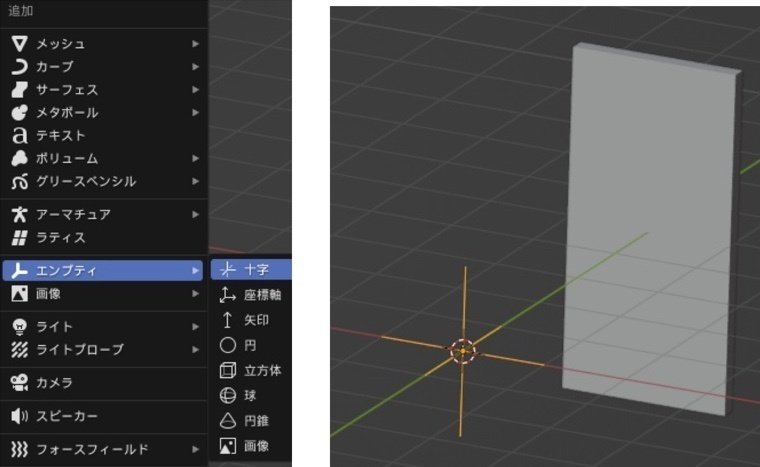The width and height of the screenshot is (760, 467).
Task: Click the 球 sphere icon in the submenu
Action: point(228,396)
